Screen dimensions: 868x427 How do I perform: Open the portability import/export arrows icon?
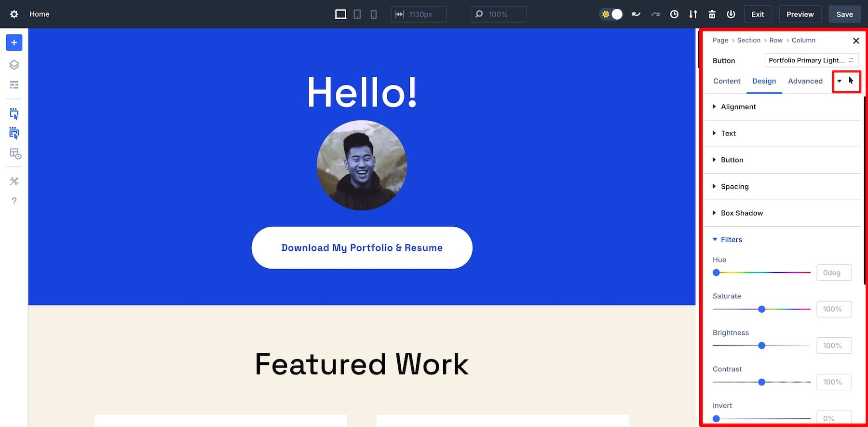[x=693, y=14]
